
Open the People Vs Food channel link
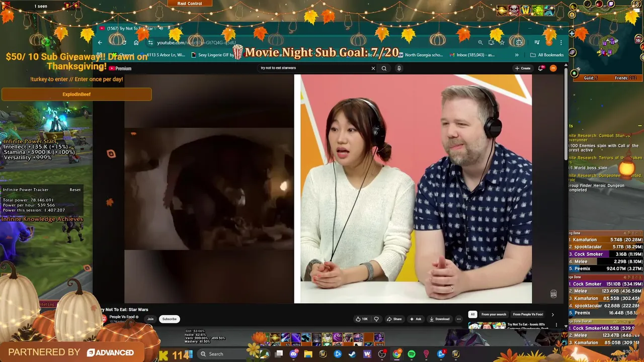[123, 317]
